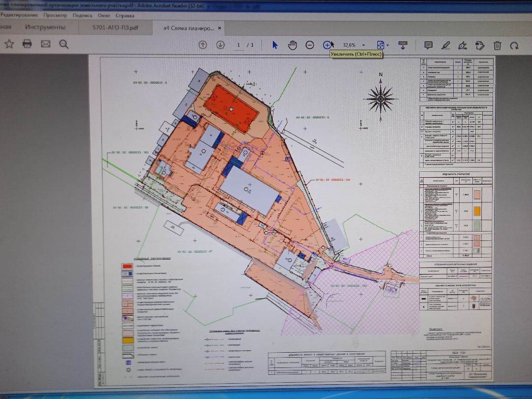Viewport: 532px width, 399px height.
Task: Select the highlighter pen tool
Action: pos(445,45)
